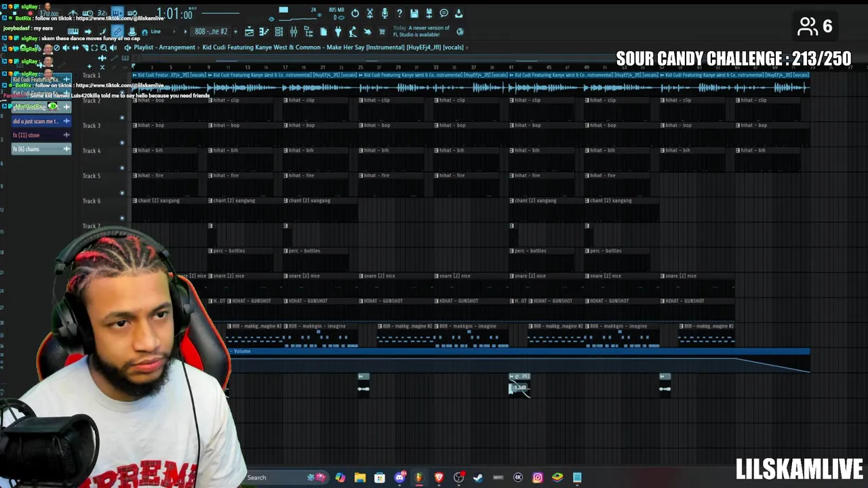This screenshot has height=488, width=868.
Task: Click the question mark help icon
Action: 399,14
